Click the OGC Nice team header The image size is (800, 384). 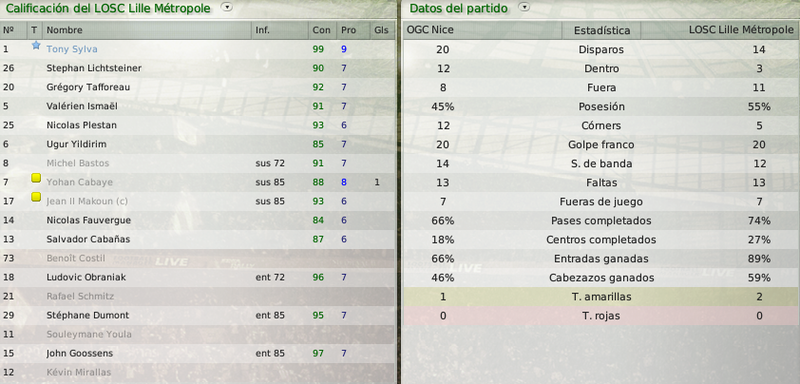click(x=430, y=30)
